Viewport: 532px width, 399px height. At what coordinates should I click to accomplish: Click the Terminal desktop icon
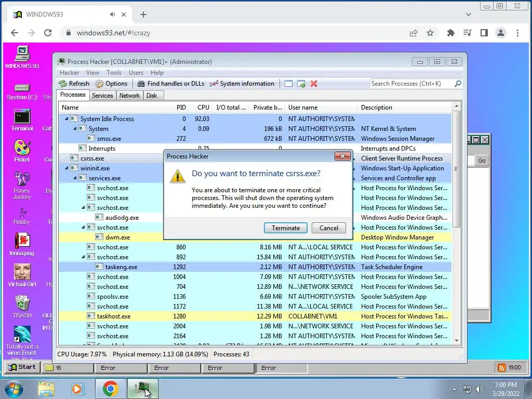point(22,120)
